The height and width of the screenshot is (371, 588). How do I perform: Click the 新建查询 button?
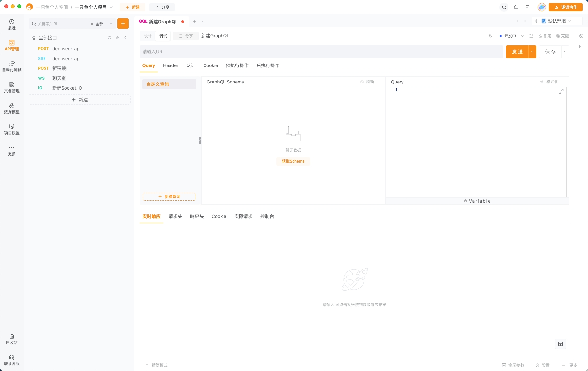tap(169, 197)
